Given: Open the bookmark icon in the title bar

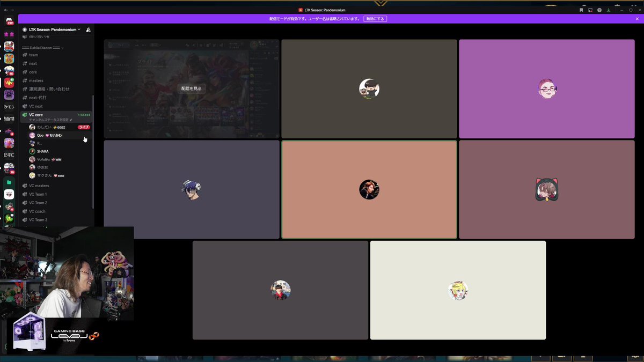Looking at the screenshot, I should pos(581,10).
